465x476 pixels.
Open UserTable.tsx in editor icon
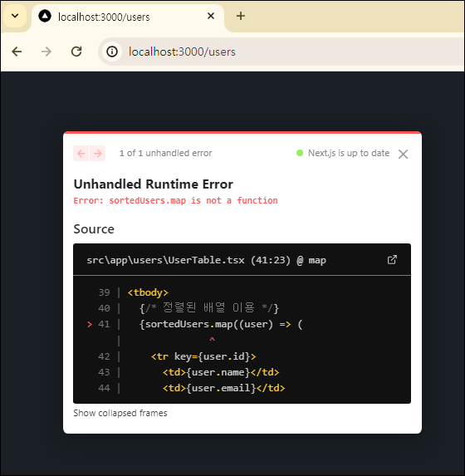tap(392, 259)
